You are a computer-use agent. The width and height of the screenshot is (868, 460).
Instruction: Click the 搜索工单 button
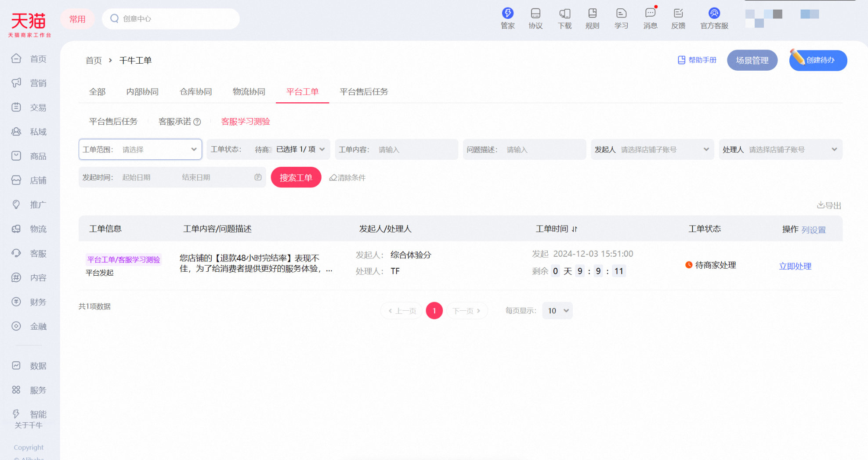tap(296, 177)
